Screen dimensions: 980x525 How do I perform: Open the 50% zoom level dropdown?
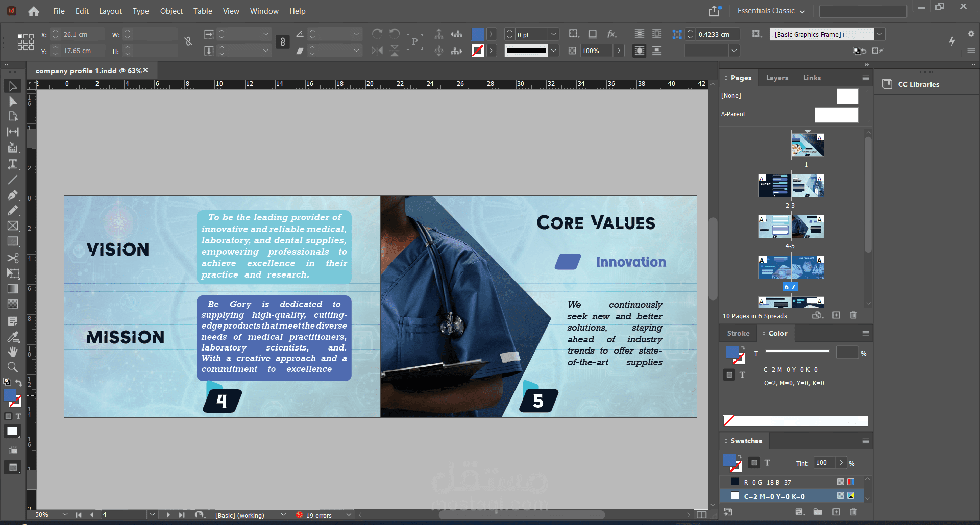pos(65,515)
